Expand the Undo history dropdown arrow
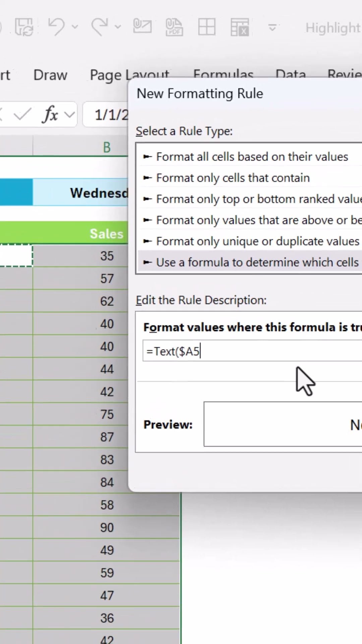 point(75,27)
